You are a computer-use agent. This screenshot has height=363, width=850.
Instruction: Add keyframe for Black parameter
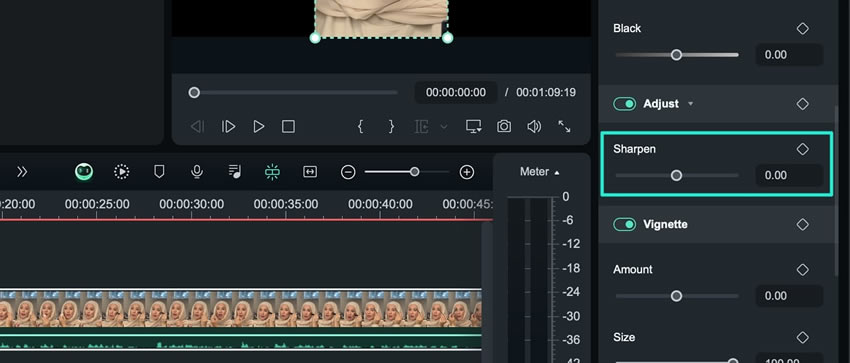803,29
